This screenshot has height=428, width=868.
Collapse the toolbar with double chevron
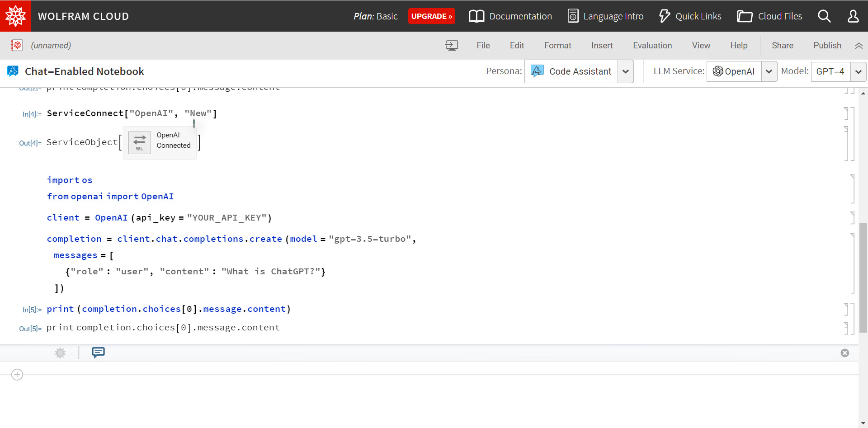tap(859, 46)
